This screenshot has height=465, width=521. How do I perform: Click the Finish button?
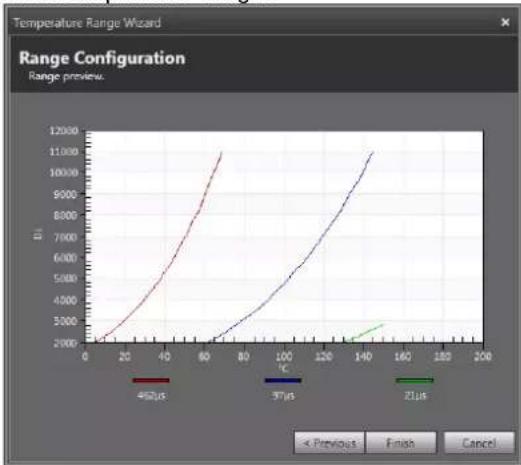[x=401, y=443]
